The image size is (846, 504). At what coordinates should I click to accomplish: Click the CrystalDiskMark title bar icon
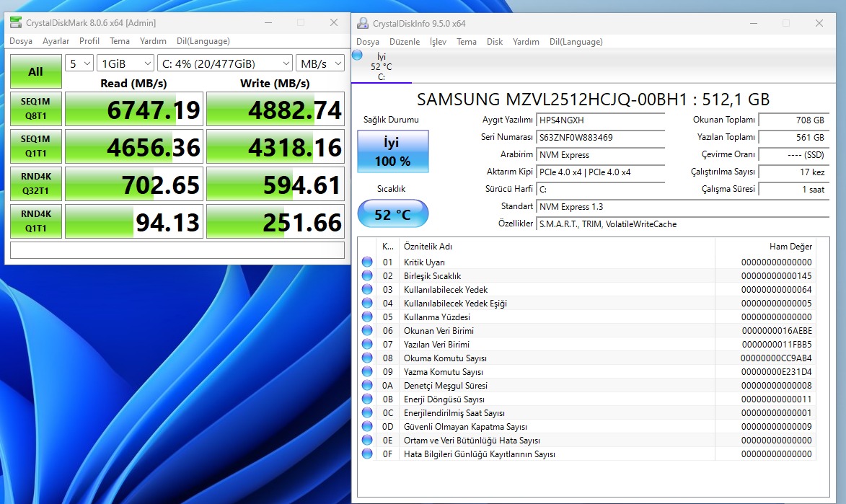16,23
